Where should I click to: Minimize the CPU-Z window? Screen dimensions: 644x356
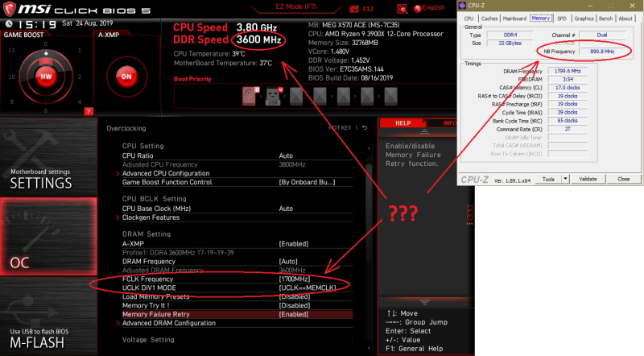[x=590, y=6]
